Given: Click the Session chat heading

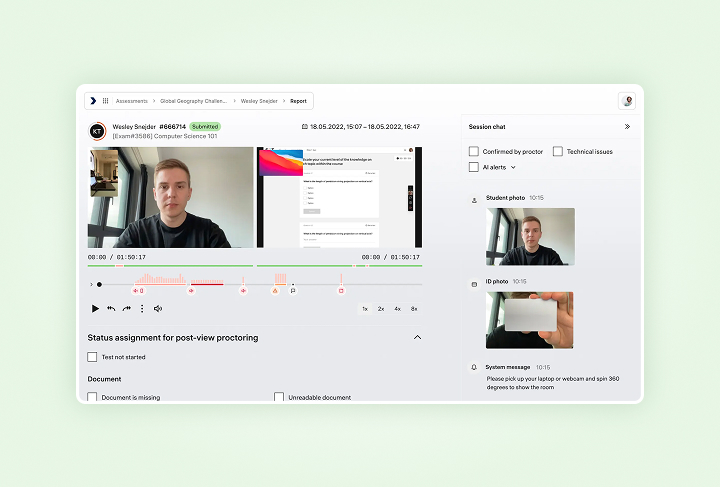Looking at the screenshot, I should [x=487, y=127].
